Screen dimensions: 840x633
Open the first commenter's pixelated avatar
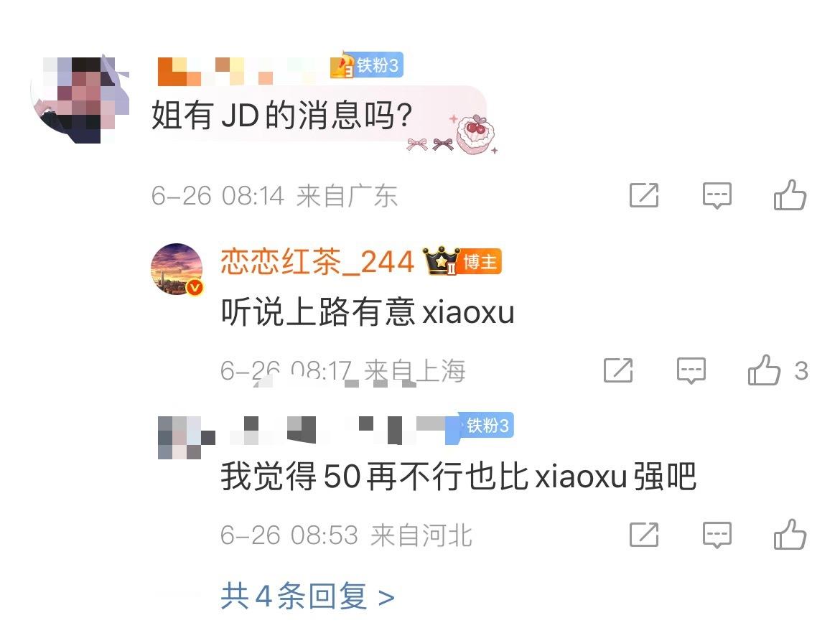tap(80, 100)
